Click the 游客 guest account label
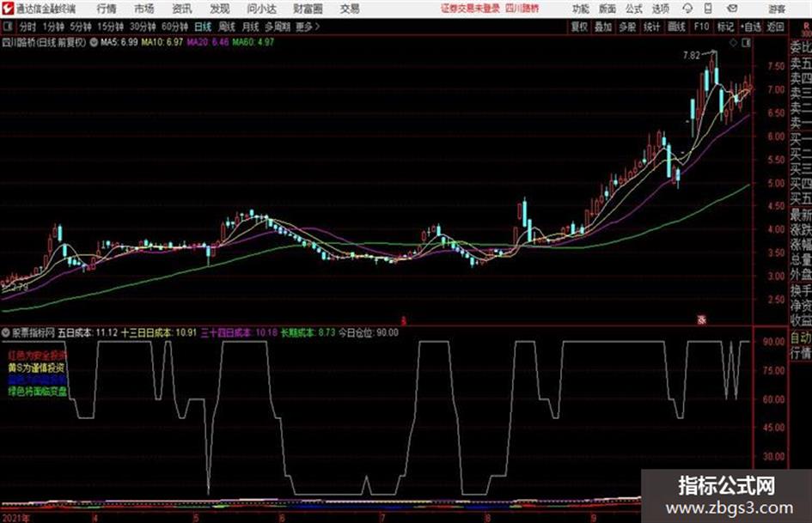 click(776, 9)
